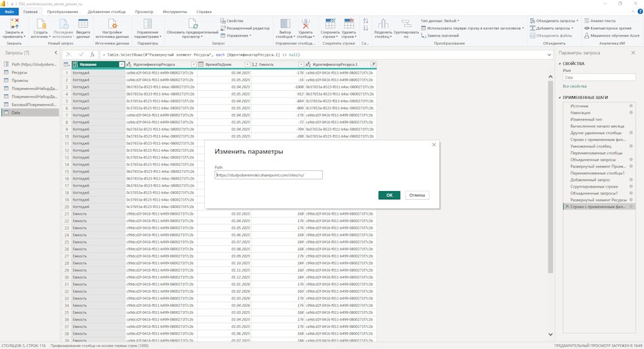Switch to Инструменты tab
644x349 pixels.
coord(174,12)
